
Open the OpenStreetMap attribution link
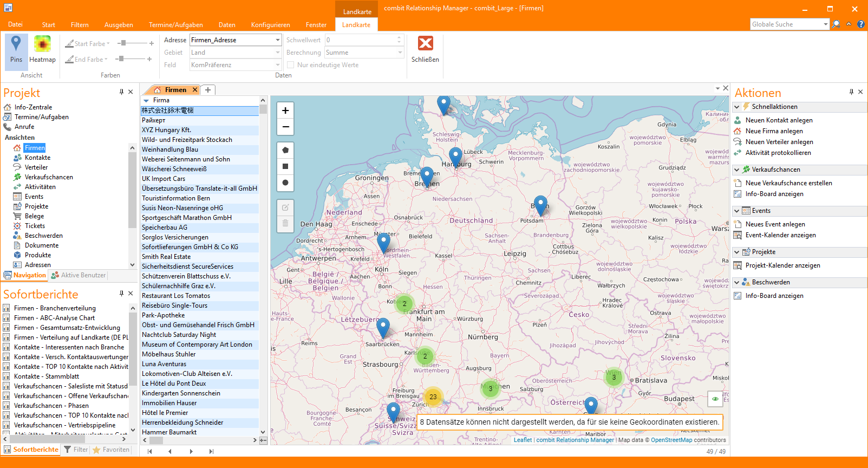point(671,440)
